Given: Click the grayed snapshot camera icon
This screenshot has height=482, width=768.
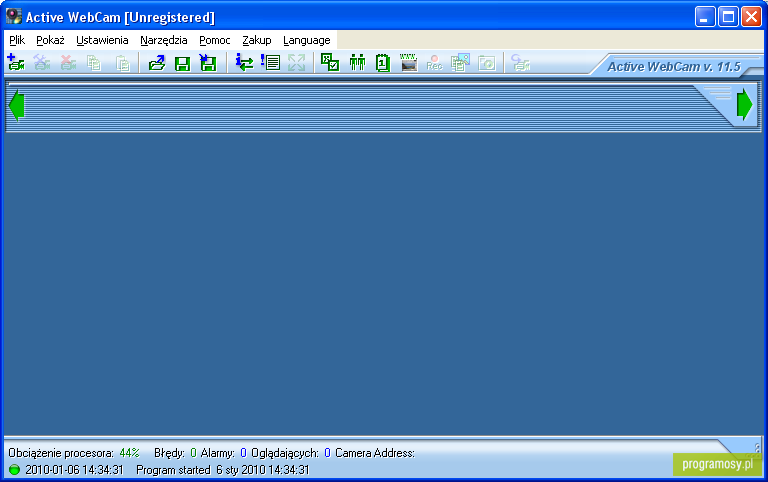Looking at the screenshot, I should pyautogui.click(x=486, y=63).
